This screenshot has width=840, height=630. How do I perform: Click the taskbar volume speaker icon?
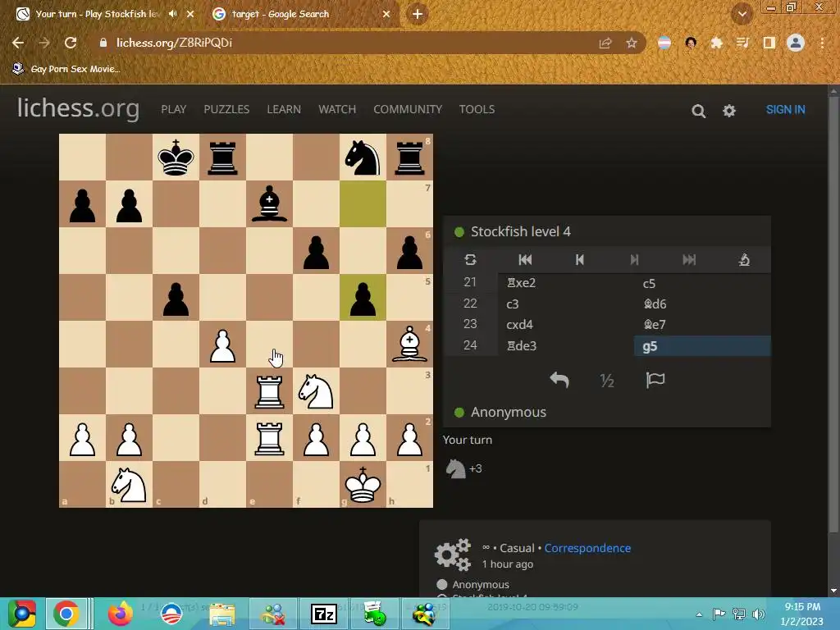758,614
